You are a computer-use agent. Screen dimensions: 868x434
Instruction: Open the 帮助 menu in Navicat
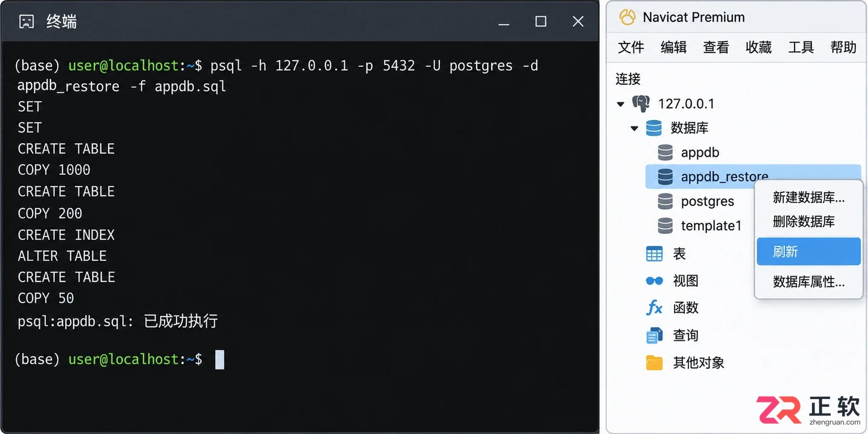click(x=843, y=48)
